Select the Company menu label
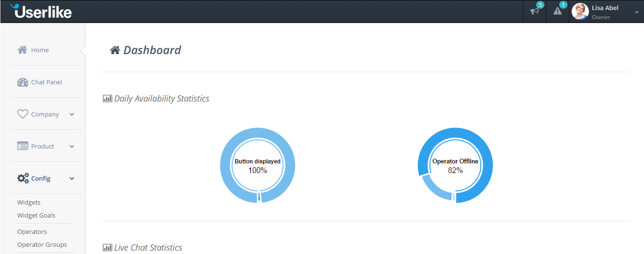Screen dimensions: 644x254 (x=45, y=115)
